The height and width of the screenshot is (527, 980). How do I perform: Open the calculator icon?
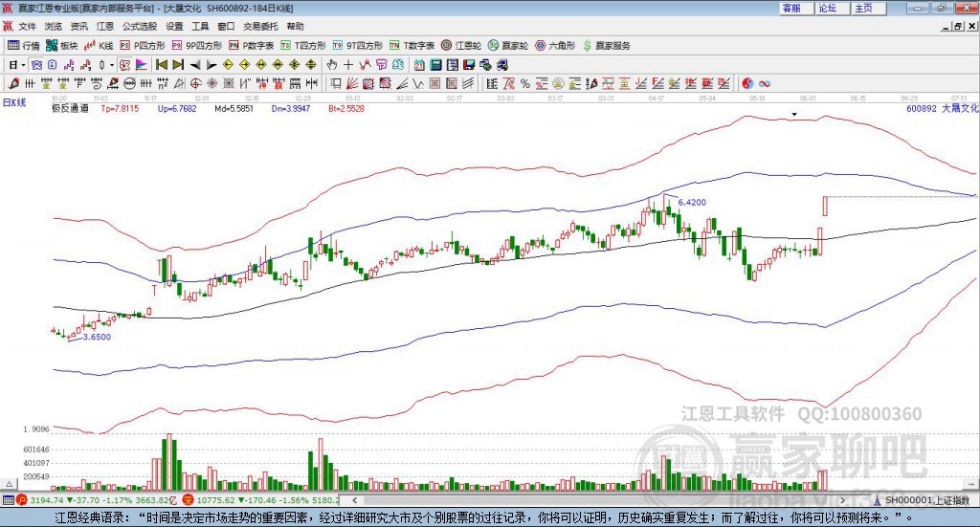(x=436, y=65)
